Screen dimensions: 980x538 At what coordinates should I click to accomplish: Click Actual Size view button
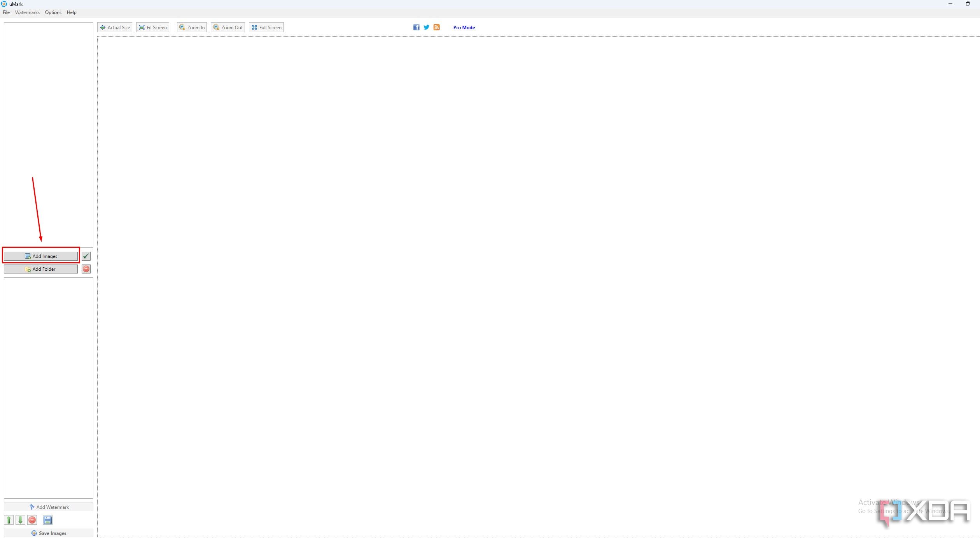click(115, 27)
